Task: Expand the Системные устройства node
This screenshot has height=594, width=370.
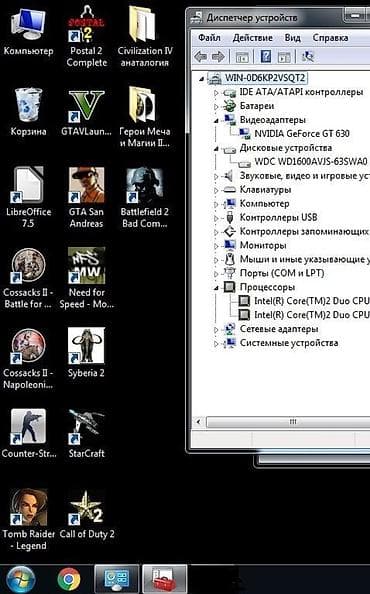Action: pyautogui.click(x=216, y=344)
